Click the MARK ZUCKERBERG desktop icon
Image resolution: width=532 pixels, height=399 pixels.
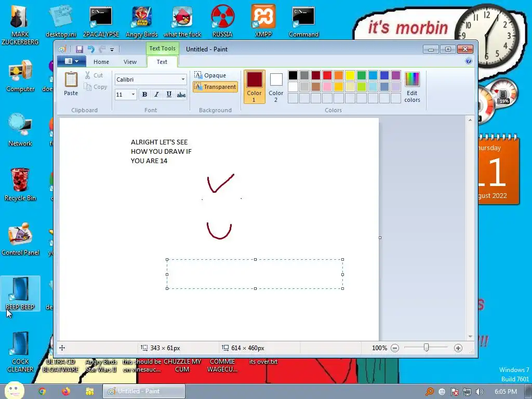pyautogui.click(x=20, y=24)
